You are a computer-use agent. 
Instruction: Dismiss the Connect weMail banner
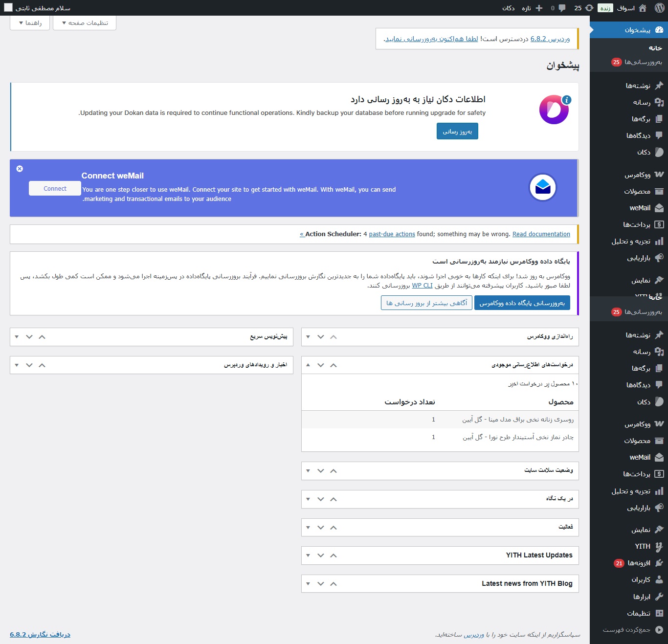pos(20,169)
